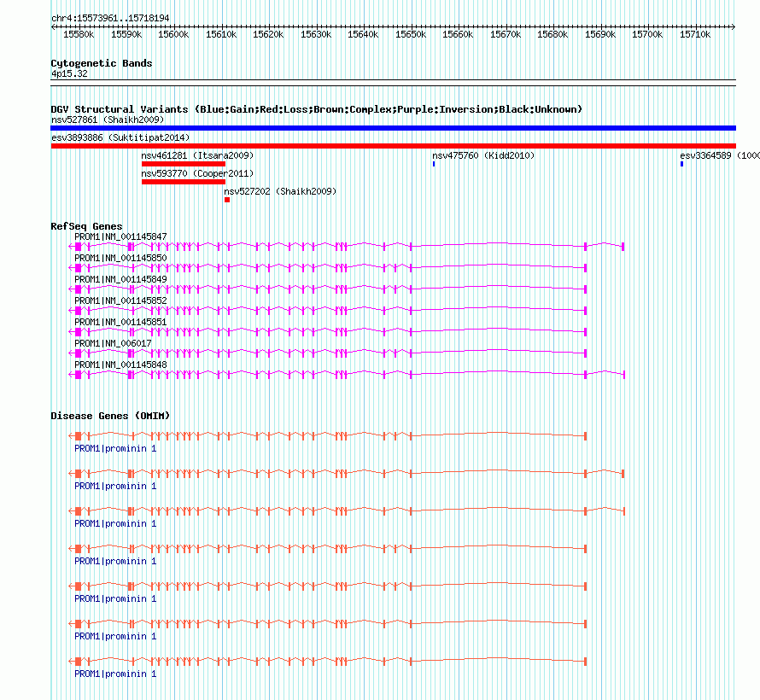Click the magenta gene model below NM_001145847
This screenshot has width=760, height=700.
point(346,247)
